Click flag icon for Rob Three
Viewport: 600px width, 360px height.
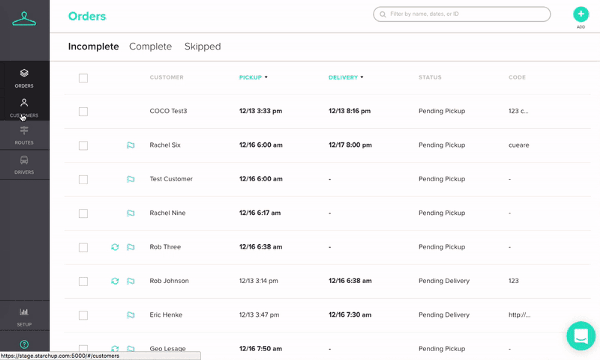(130, 247)
